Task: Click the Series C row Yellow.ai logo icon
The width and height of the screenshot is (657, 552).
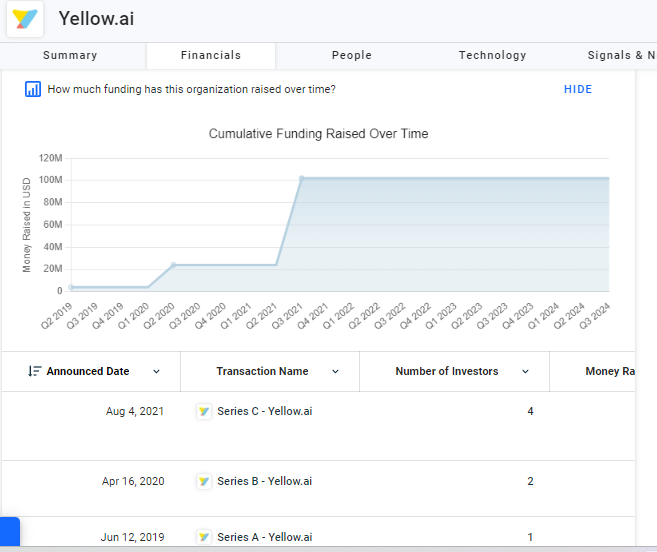Action: pos(204,411)
